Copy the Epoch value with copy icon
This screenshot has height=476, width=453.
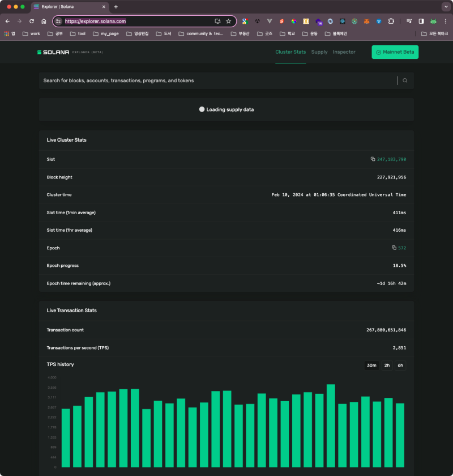(394, 248)
